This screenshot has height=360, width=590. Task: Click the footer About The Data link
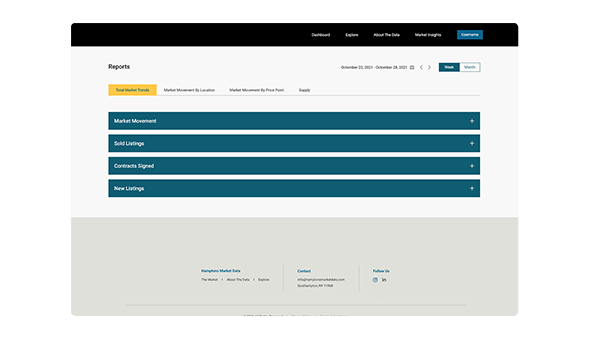238,280
